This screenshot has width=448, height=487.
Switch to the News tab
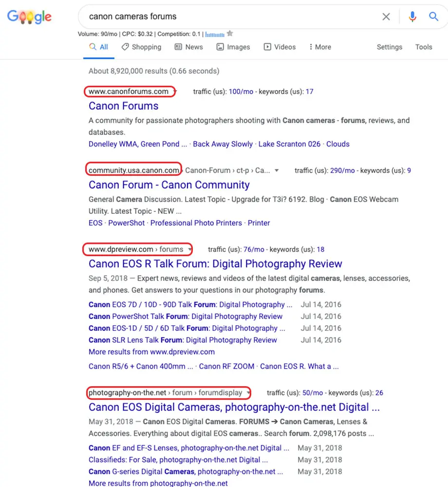click(189, 47)
